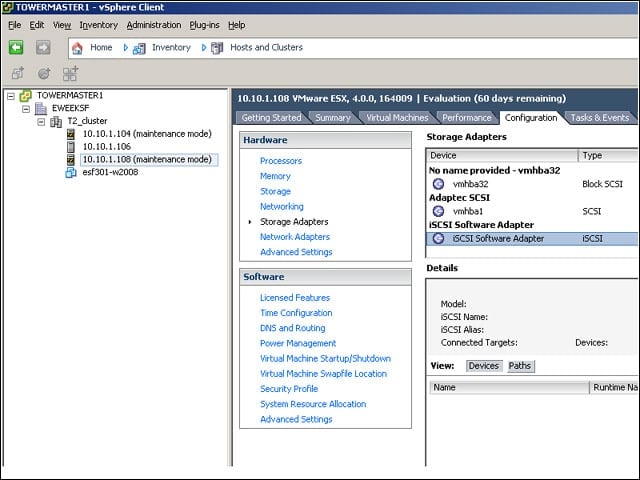Show the Devices view
This screenshot has height=480, width=640.
pos(484,366)
